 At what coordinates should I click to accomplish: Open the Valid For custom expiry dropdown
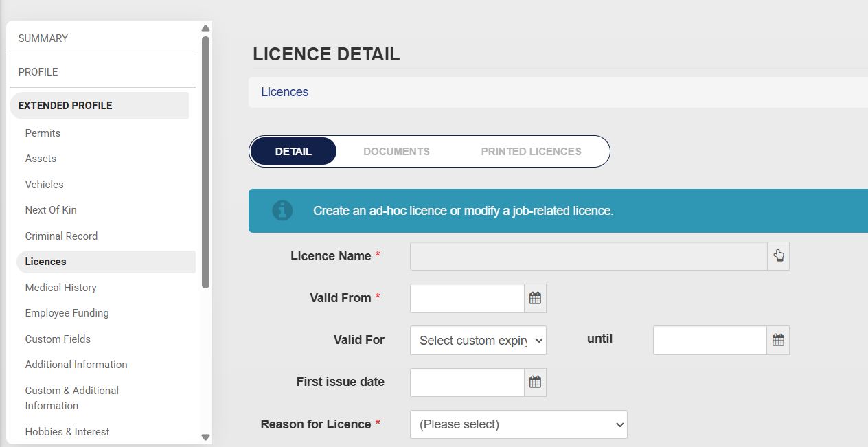click(477, 340)
